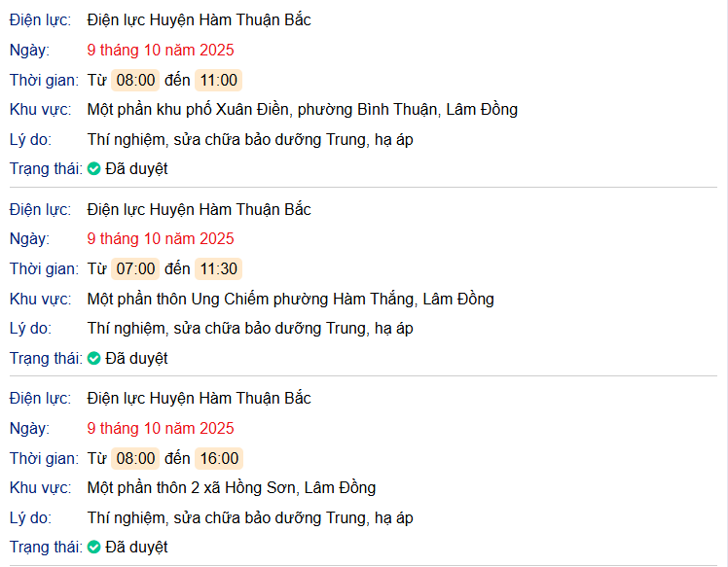The height and width of the screenshot is (567, 728).
Task: Click the power company name in the Xuân Điền entry
Action: tap(199, 20)
